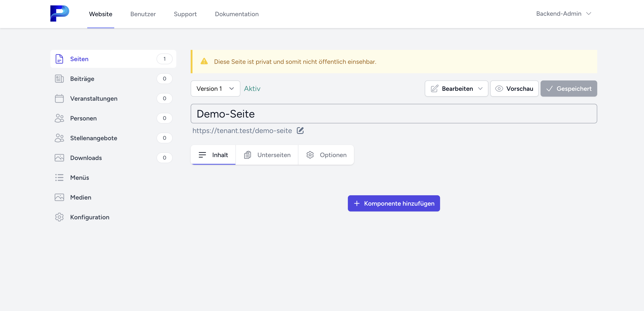644x311 pixels.
Task: Open the page Vorschau preview
Action: (x=514, y=89)
